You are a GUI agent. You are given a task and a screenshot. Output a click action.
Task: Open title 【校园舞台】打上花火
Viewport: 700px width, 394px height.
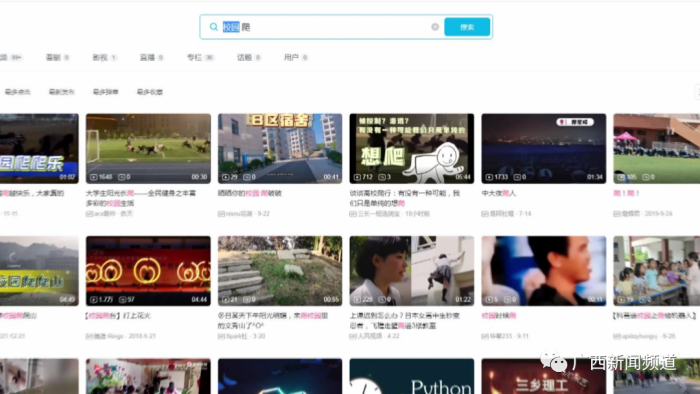click(x=118, y=315)
